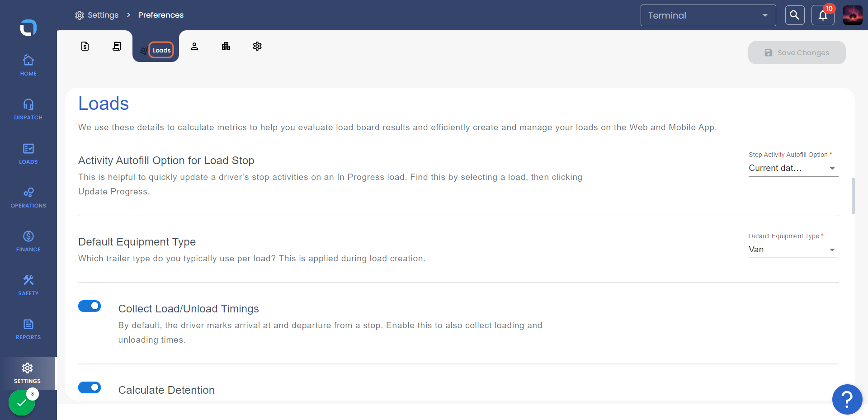The width and height of the screenshot is (868, 420).
Task: Expand Stop Activity Autofill Option dropdown
Action: (793, 168)
